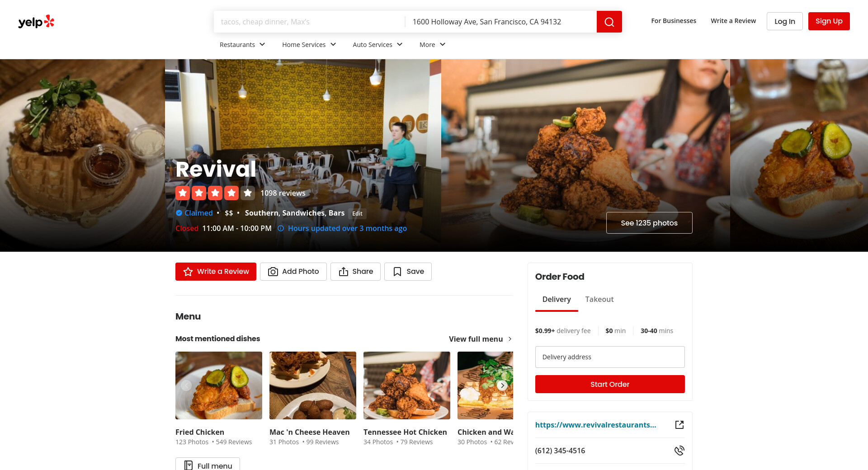Select the Delivery tab
This screenshot has height=470, width=868.
point(557,299)
